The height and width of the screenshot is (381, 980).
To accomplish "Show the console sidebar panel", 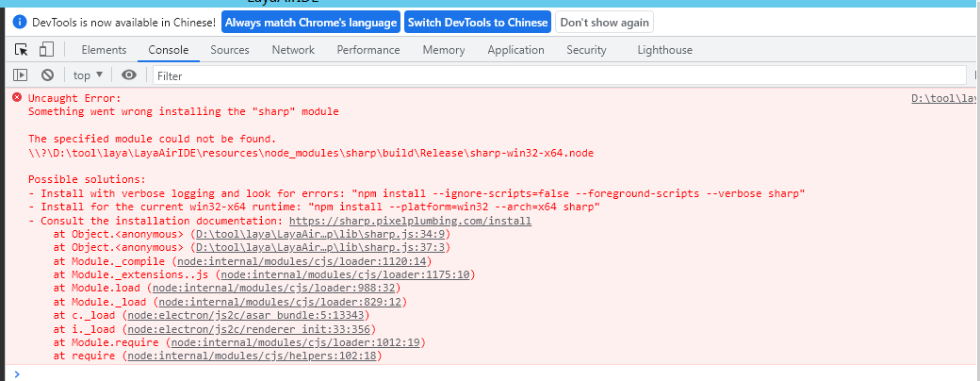I will click(20, 75).
